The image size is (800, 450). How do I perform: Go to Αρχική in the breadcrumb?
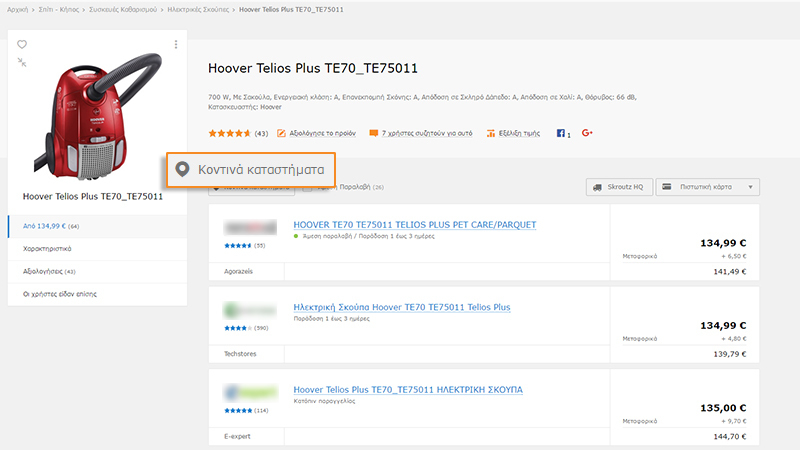(17, 10)
